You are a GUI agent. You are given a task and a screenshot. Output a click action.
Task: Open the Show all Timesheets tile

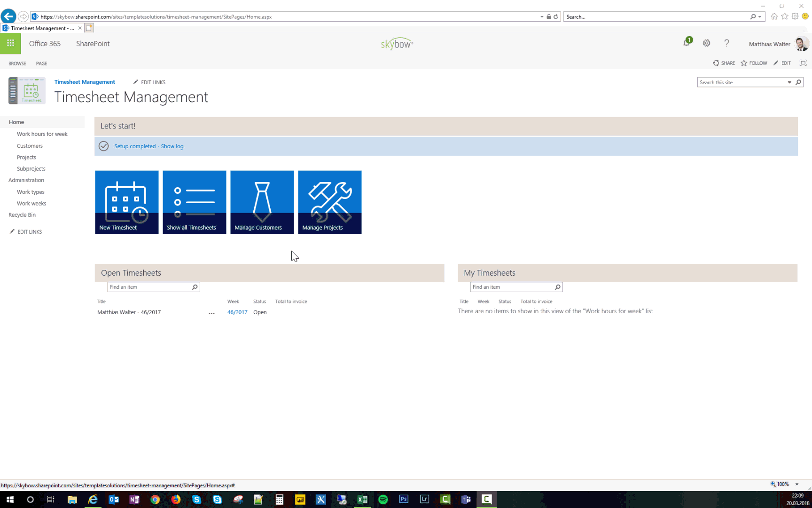pos(194,202)
